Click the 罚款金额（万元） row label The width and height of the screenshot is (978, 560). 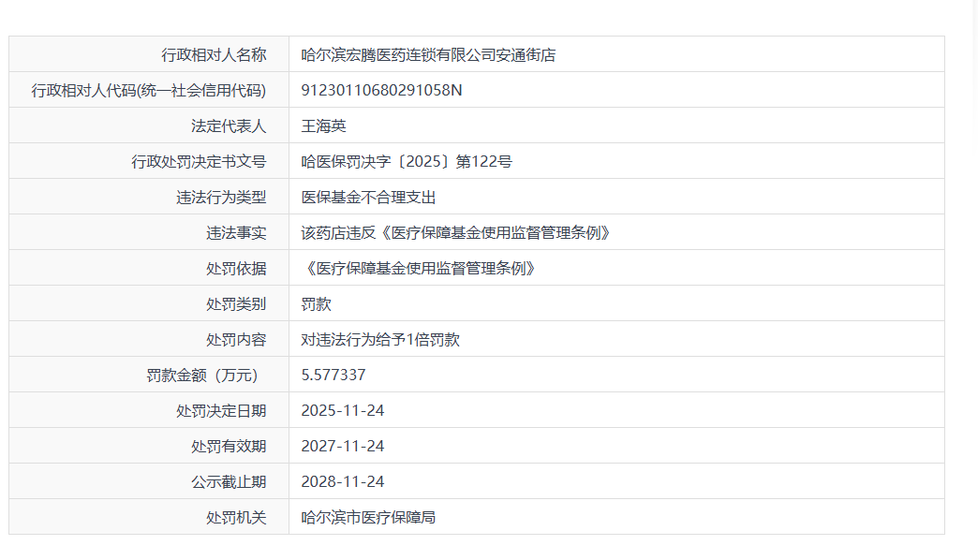[201, 376]
